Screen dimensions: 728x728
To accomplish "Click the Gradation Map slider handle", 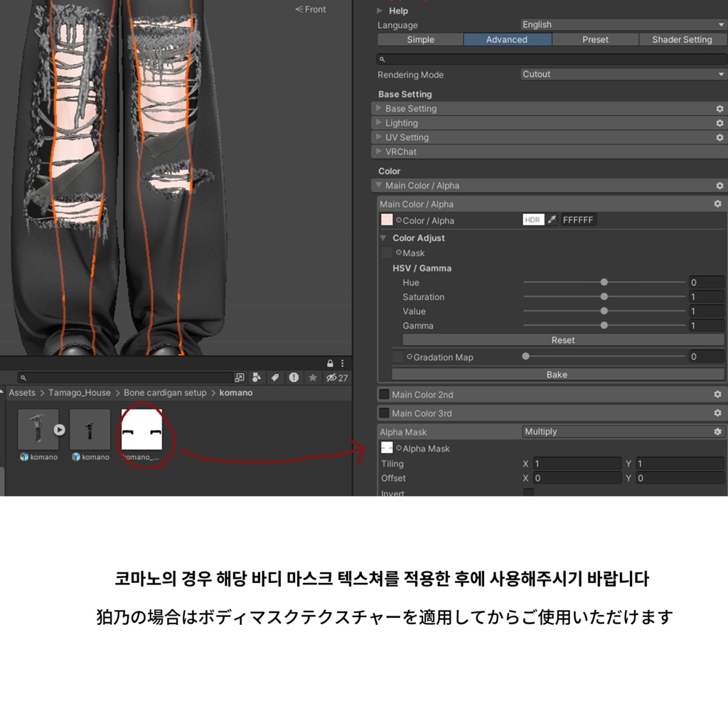I will [525, 357].
